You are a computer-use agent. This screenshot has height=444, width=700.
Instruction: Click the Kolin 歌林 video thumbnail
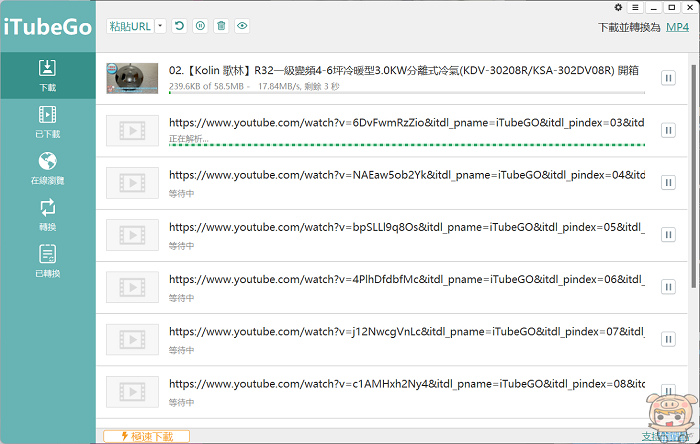click(132, 78)
